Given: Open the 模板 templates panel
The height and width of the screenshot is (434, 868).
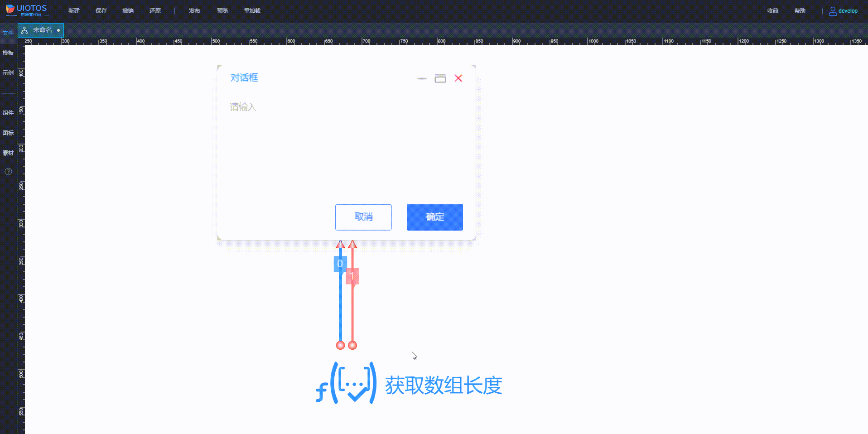Looking at the screenshot, I should [8, 53].
